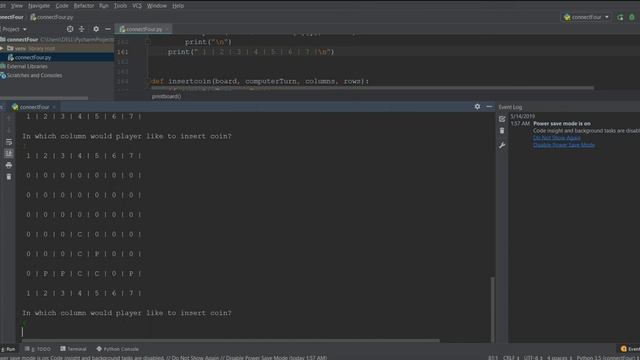Click the last question prompt line in console

[127, 313]
